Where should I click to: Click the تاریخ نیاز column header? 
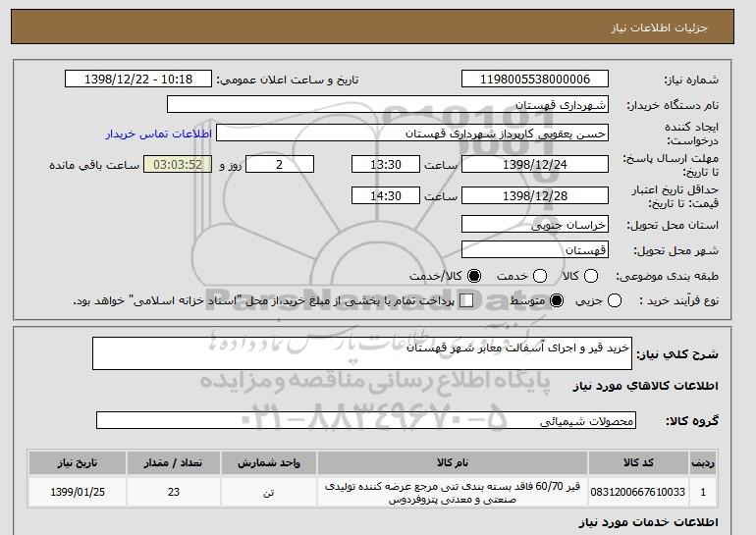coord(78,462)
